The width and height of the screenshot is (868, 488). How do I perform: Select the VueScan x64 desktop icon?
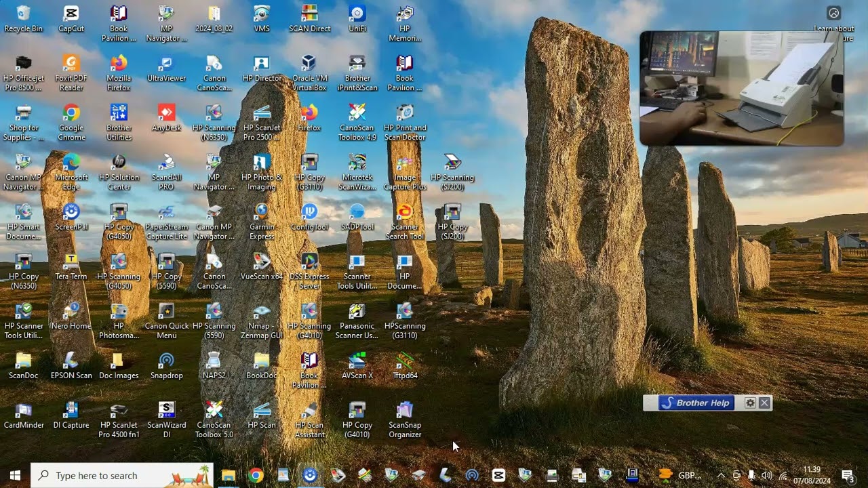tap(262, 266)
